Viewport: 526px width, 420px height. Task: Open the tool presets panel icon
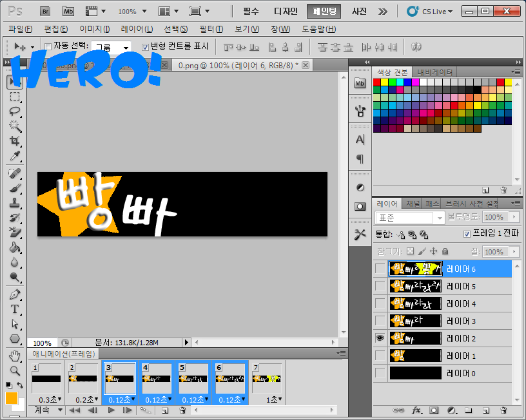[x=360, y=234]
